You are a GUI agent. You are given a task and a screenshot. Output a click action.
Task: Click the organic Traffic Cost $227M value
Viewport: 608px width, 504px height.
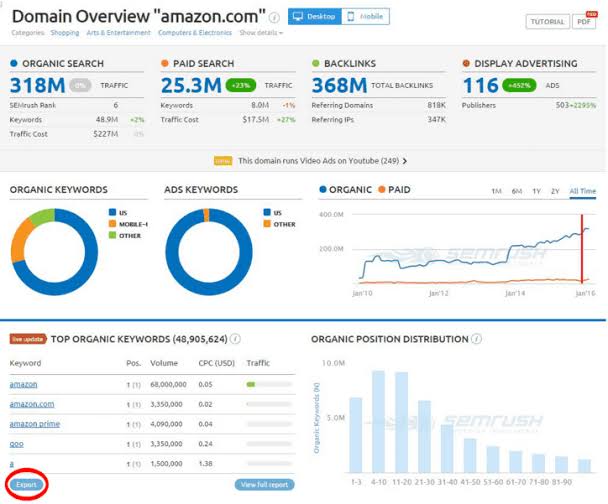tap(105, 134)
